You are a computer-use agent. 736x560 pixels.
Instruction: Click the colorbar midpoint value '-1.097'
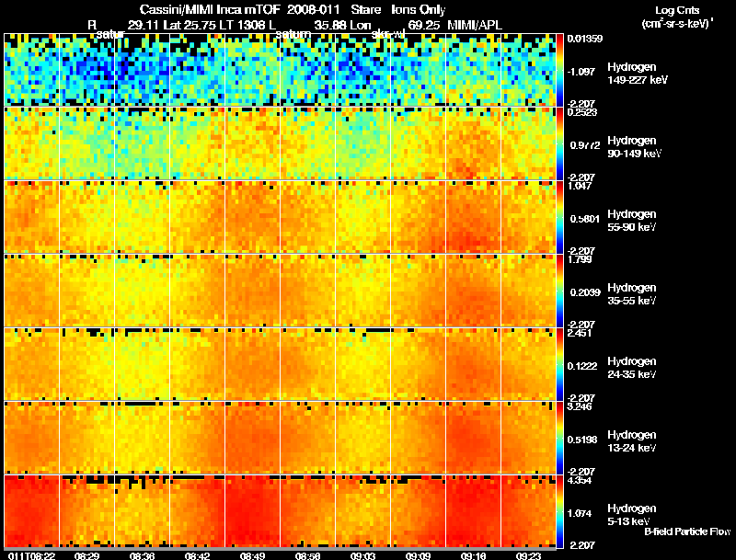582,72
